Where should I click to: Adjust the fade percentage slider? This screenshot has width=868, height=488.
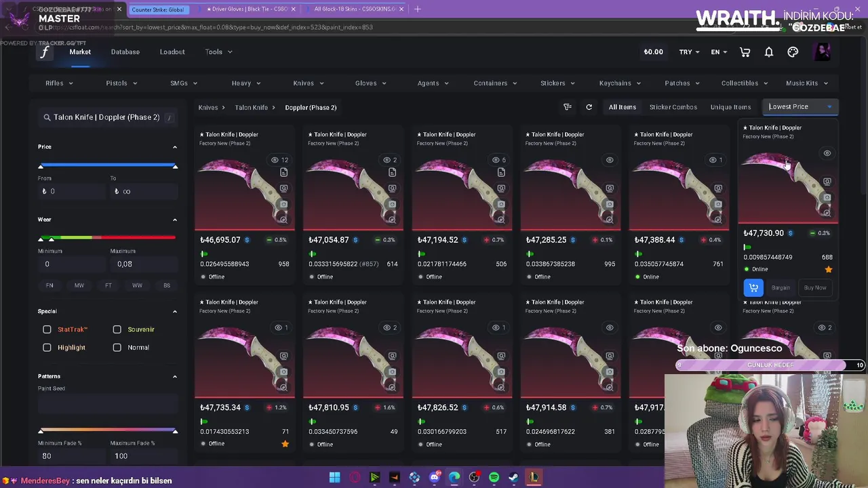(x=108, y=431)
